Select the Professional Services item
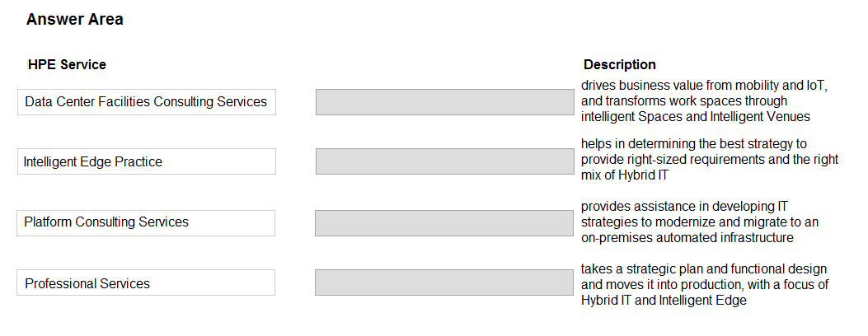Image resolution: width=868 pixels, height=336 pixels. tap(146, 282)
